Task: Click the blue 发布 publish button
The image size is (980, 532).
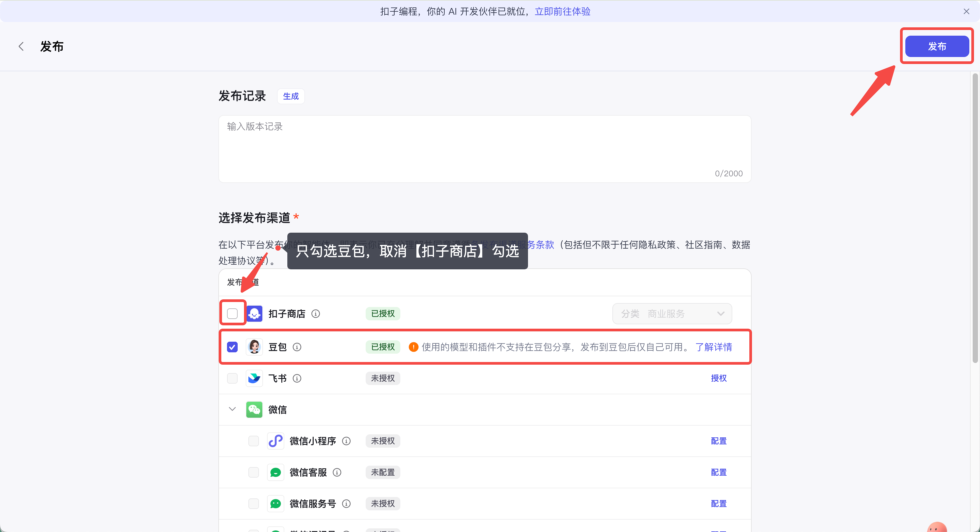Action: [937, 46]
